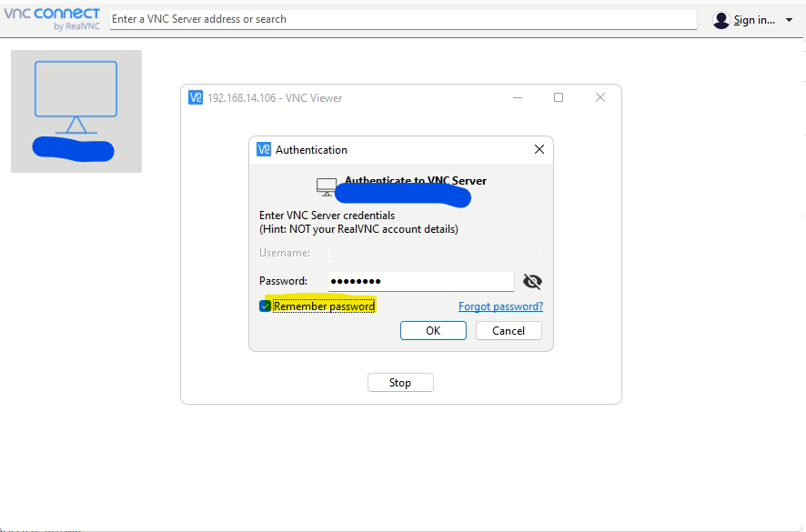Click the user avatar icon beside Sign in
The image size is (806, 532).
point(720,20)
